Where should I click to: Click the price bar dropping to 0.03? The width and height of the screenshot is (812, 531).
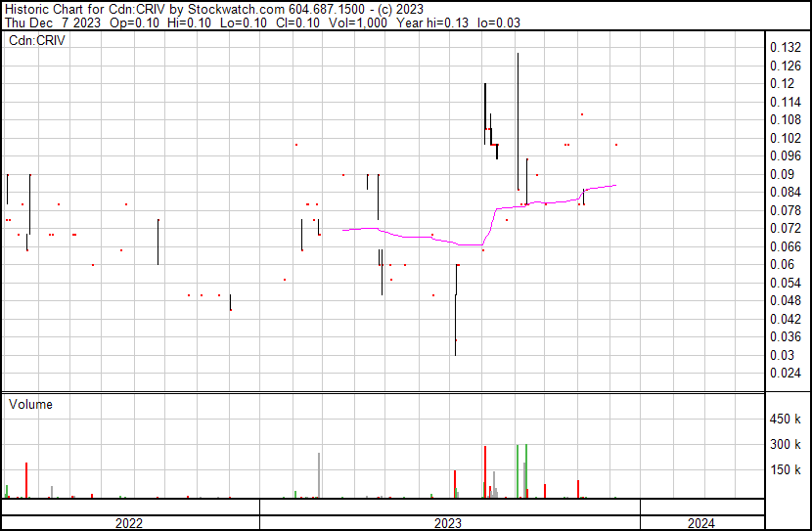pos(455,313)
